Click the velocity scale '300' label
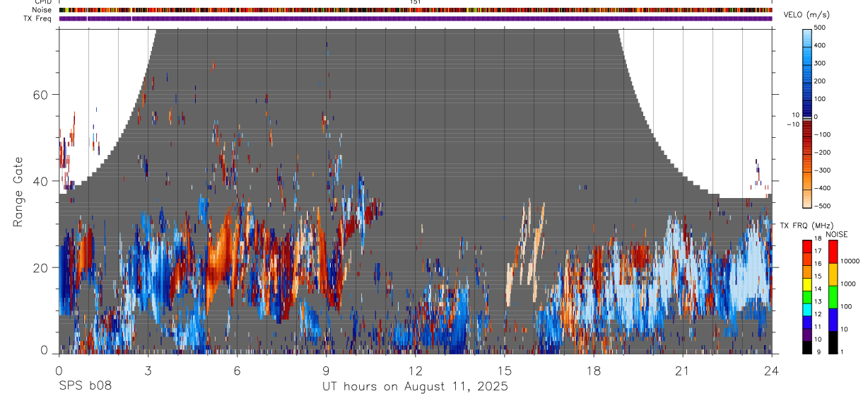Screen dimensions: 868x401 (821, 63)
